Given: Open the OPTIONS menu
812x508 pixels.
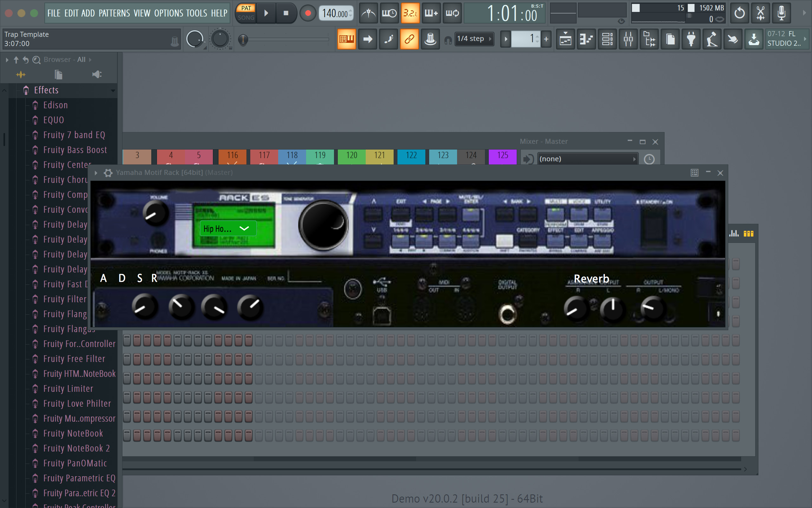Looking at the screenshot, I should (x=168, y=13).
